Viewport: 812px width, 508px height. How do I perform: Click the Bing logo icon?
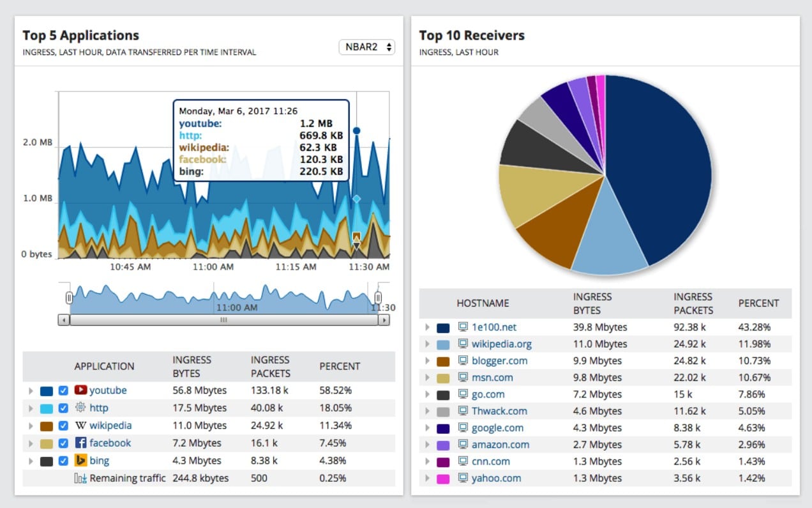point(80,460)
